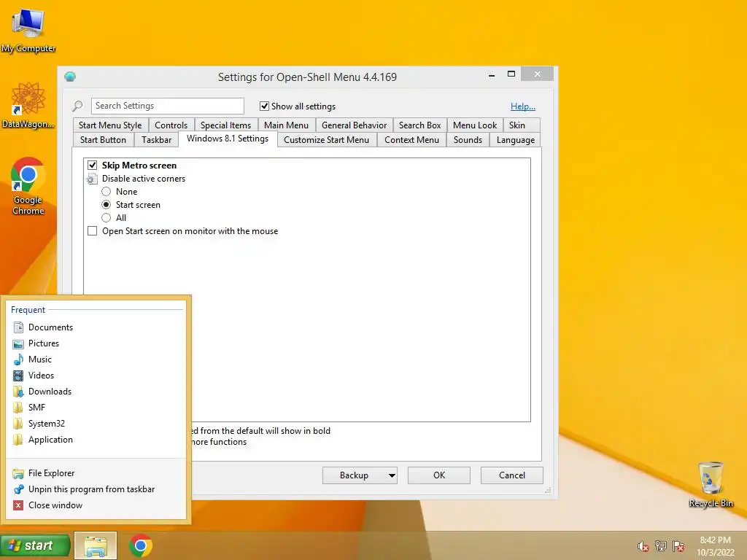
Task: Click the Pictures icon in the jump list
Action: point(18,344)
